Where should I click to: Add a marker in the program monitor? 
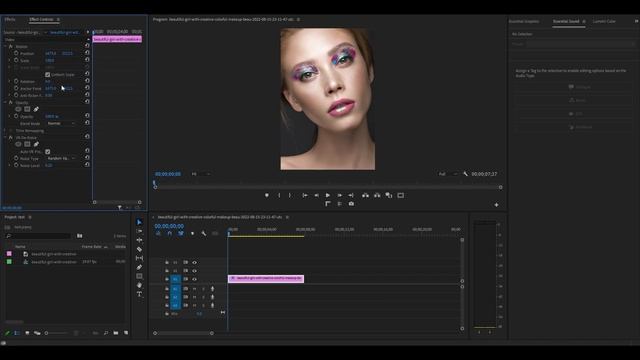(267, 196)
